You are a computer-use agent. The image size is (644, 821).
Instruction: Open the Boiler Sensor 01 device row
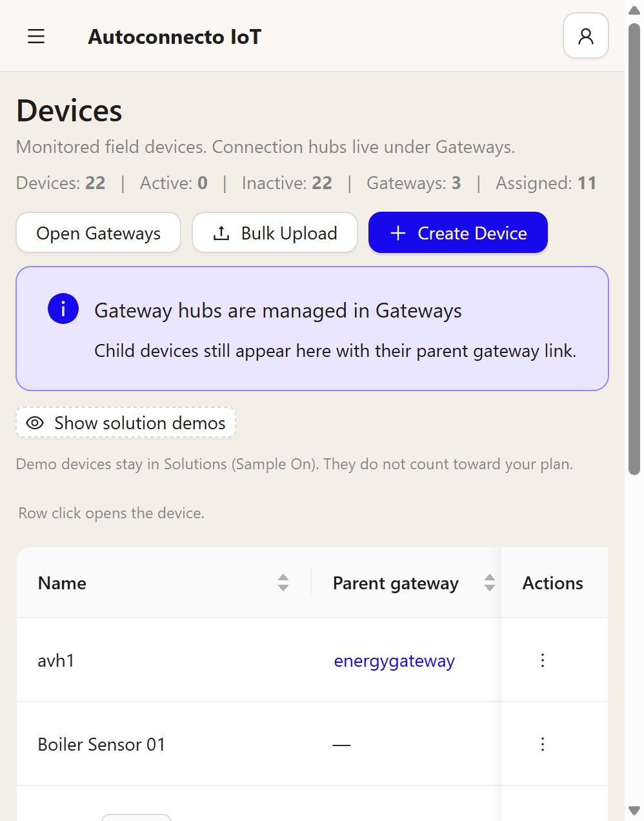click(312, 744)
